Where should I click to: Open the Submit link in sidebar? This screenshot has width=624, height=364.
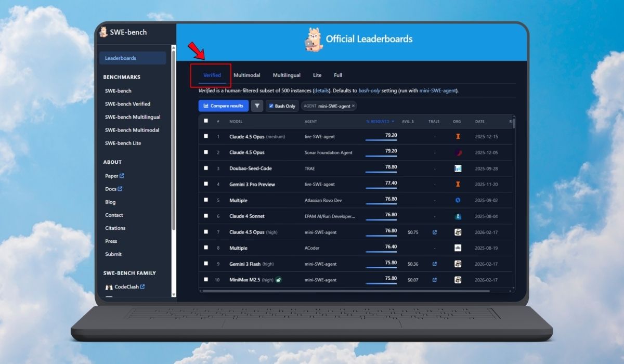point(113,254)
